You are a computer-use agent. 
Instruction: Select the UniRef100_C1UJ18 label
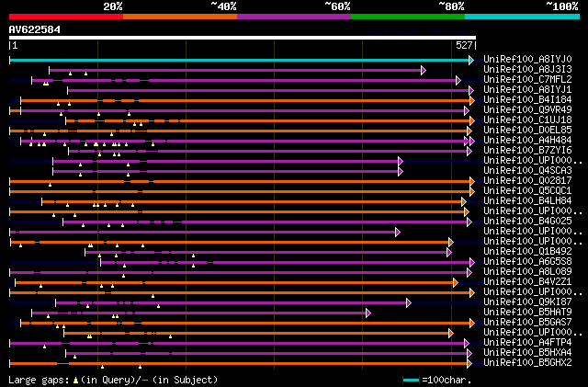tap(527, 120)
